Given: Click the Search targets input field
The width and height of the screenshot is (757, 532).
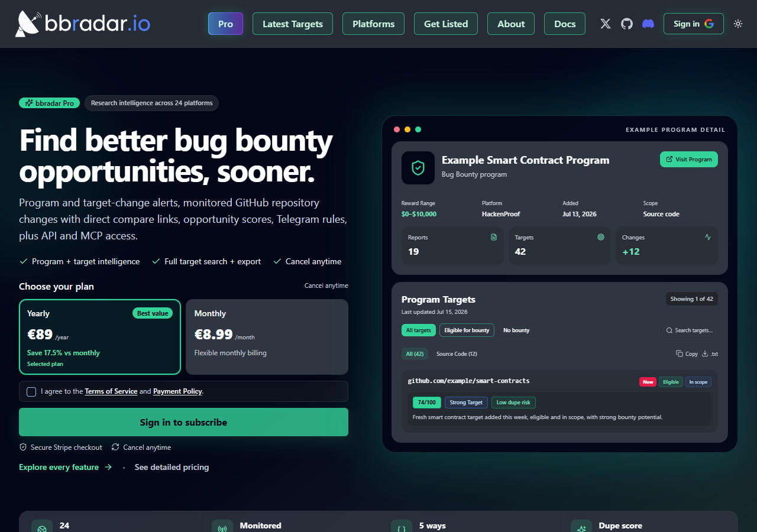Looking at the screenshot, I should click(x=690, y=330).
